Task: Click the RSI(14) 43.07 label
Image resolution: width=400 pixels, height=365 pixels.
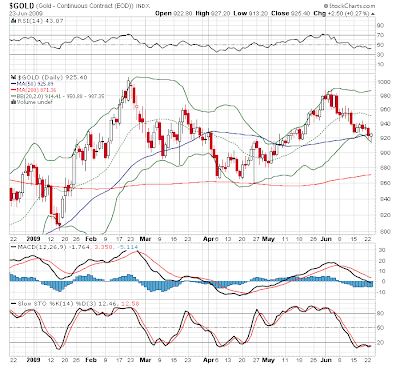Action: (40, 21)
